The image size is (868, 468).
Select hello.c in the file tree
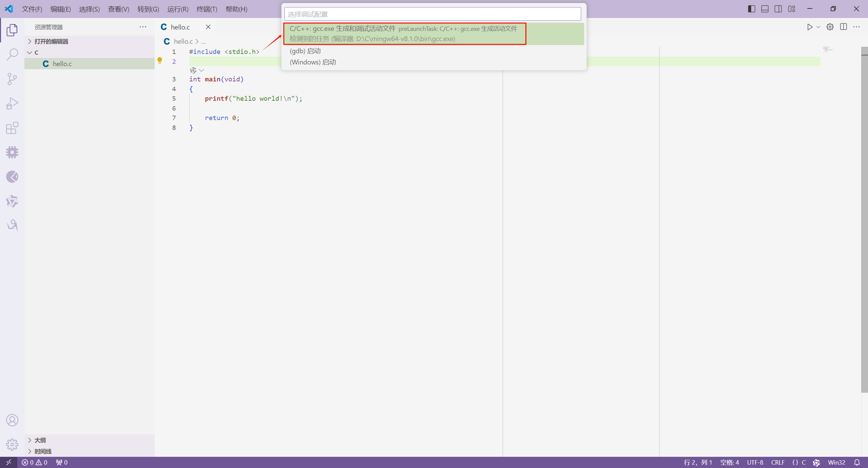(x=90, y=63)
